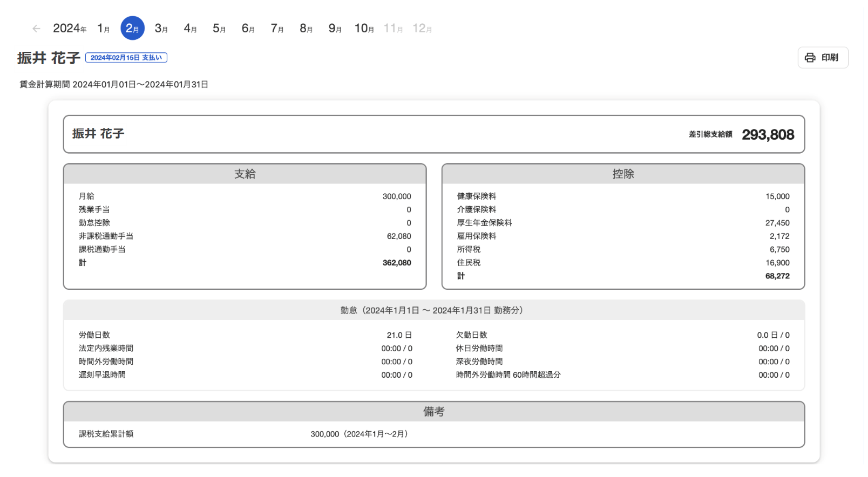The image size is (868, 477).
Task: Select the 1月 month tab
Action: 104,29
